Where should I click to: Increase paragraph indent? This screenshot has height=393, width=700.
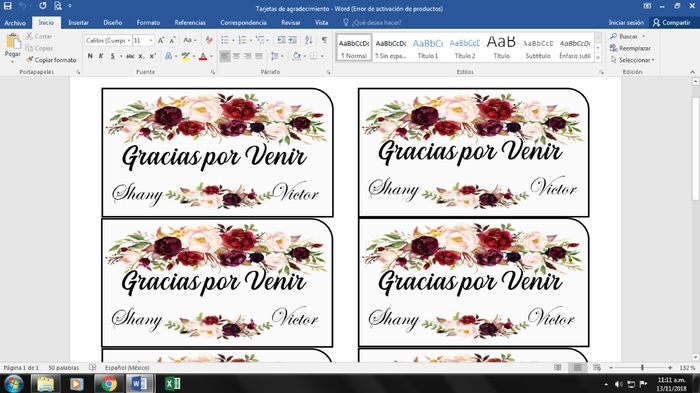292,40
